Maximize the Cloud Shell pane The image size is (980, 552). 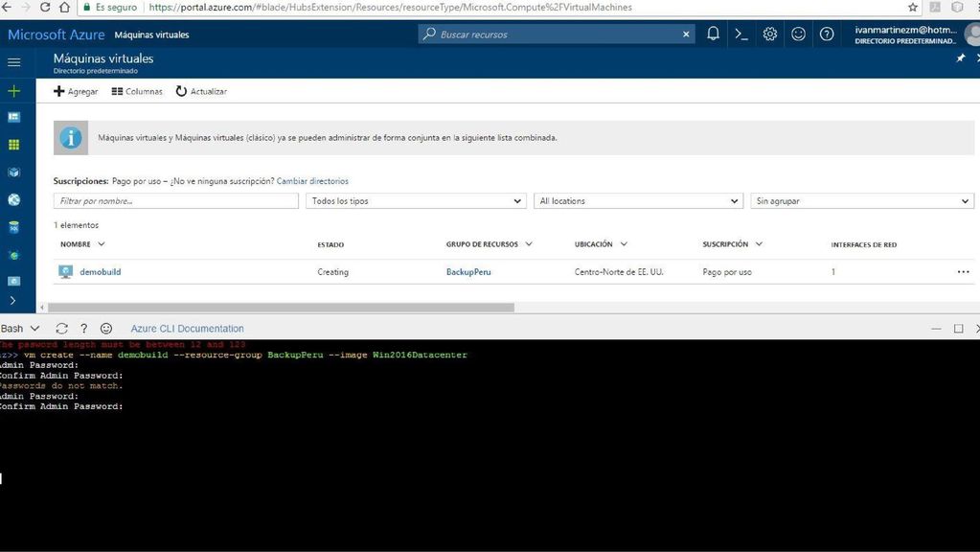coord(958,329)
